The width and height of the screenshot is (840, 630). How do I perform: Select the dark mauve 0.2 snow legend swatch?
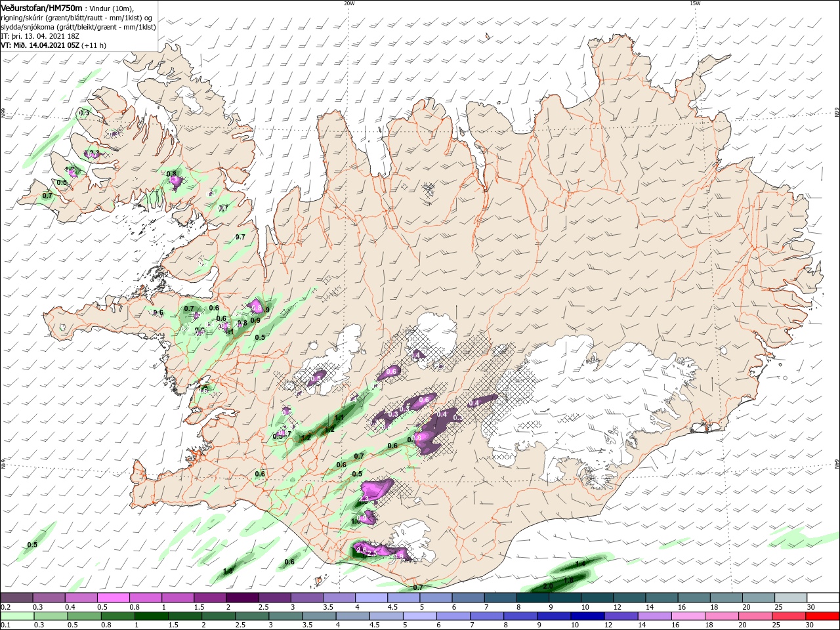click(x=16, y=598)
